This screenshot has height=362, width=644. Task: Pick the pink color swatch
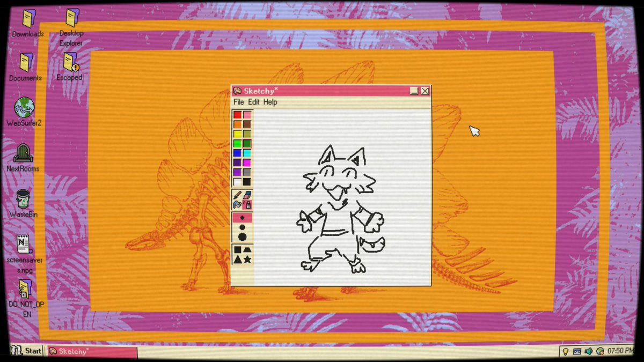pos(247,115)
